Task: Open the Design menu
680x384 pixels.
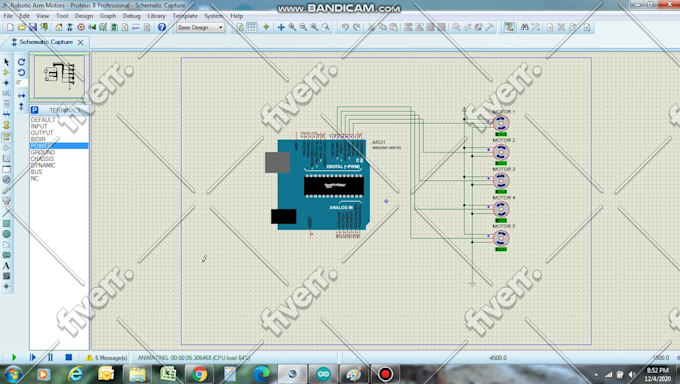Action: click(84, 16)
